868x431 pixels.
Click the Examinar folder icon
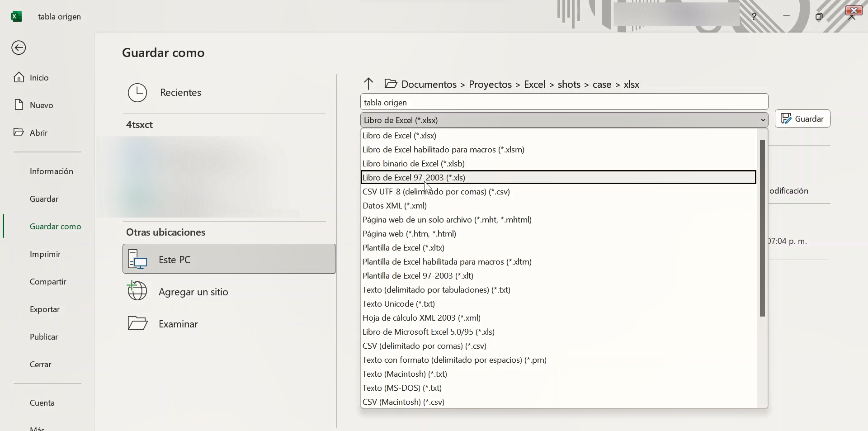click(137, 323)
